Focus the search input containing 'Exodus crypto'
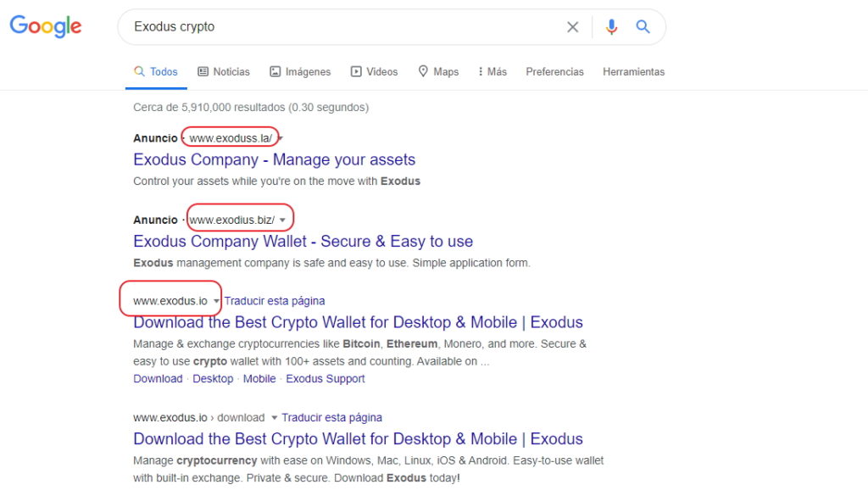The height and width of the screenshot is (496, 868). [x=343, y=26]
